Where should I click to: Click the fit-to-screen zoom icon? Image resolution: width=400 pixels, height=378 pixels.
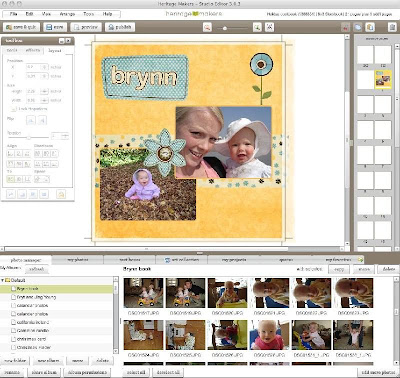(x=269, y=27)
